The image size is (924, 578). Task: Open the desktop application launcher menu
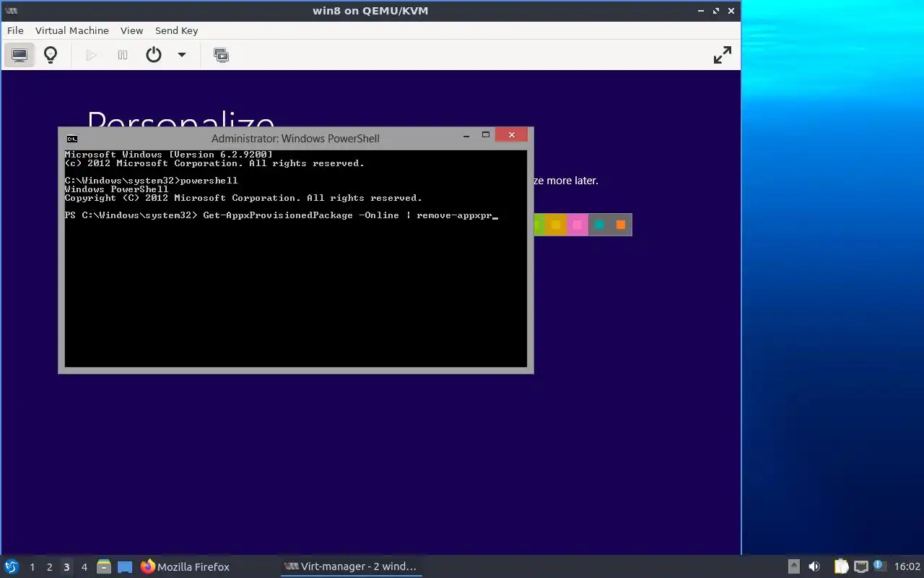(12, 566)
